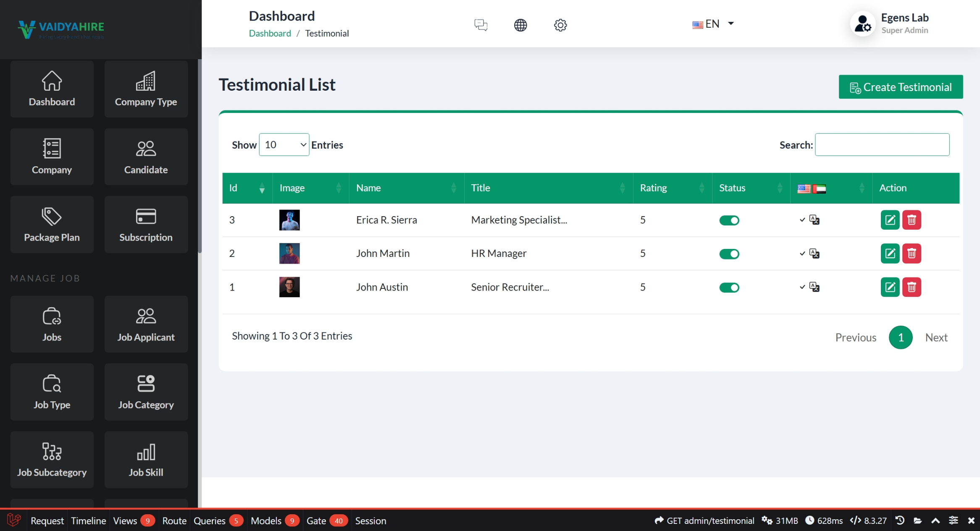Follow the Dashboard breadcrumb link
This screenshot has width=980, height=531.
click(x=270, y=34)
